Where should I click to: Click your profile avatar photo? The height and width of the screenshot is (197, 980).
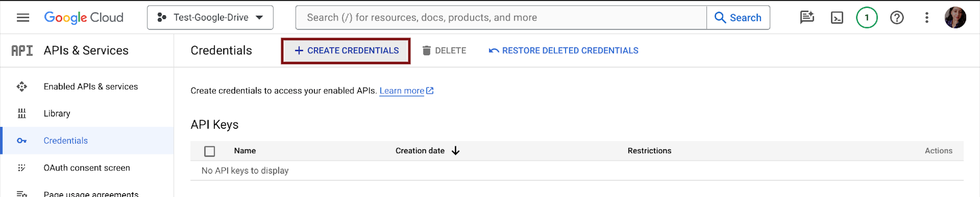955,17
